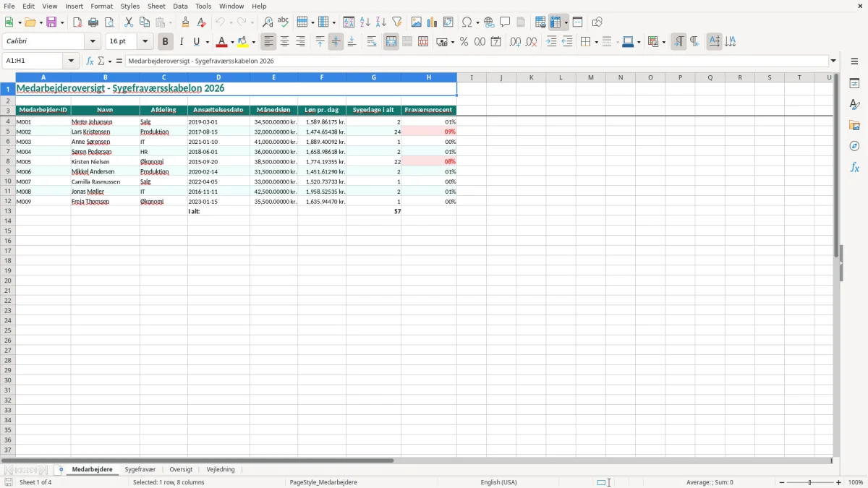Open the Sheet menu
This screenshot has width=868, height=488.
[156, 6]
